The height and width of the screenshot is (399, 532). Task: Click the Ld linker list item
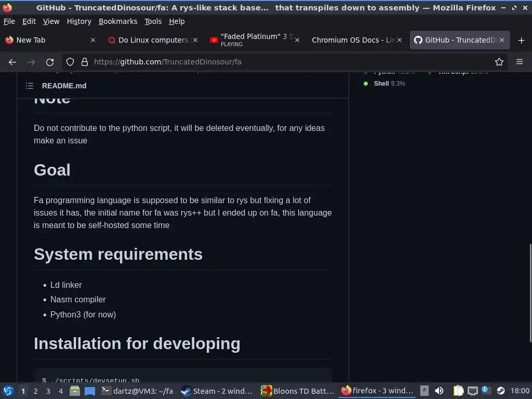tap(66, 285)
